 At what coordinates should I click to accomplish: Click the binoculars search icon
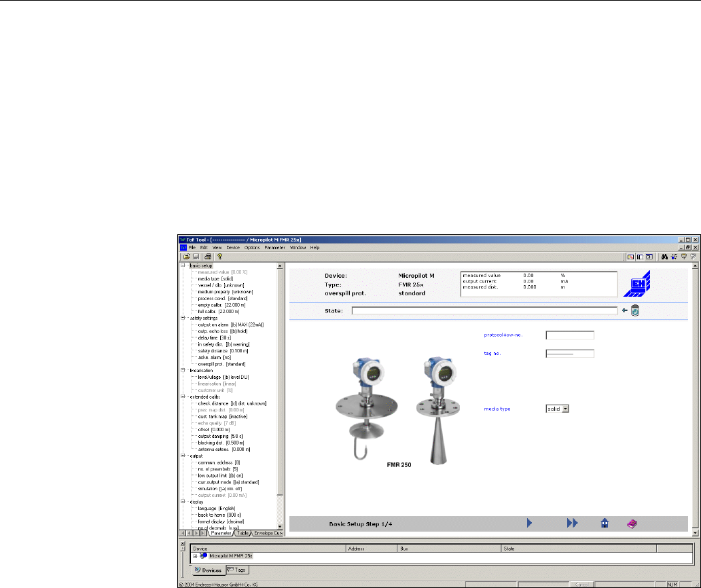point(664,257)
